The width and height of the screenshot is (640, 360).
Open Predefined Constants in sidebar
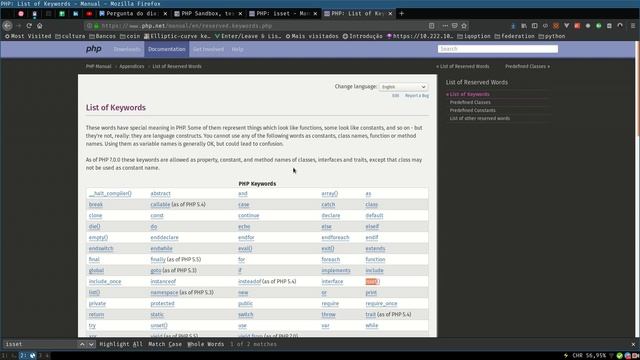472,110
